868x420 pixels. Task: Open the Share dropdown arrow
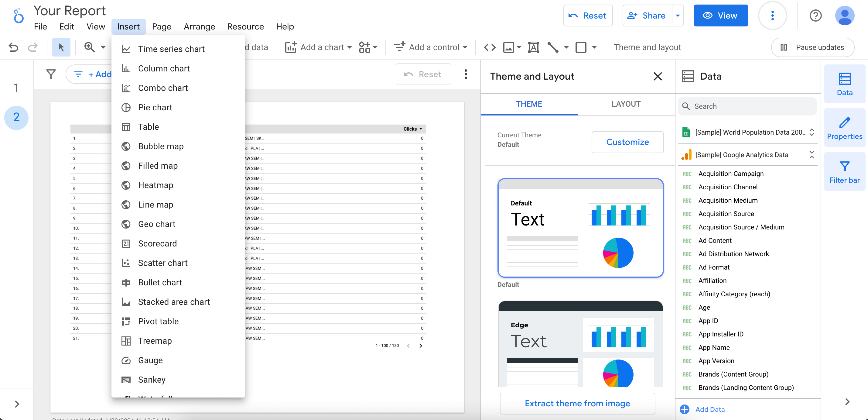click(x=678, y=15)
